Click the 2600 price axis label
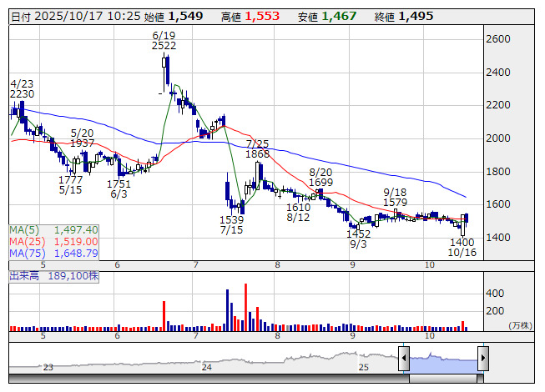Screen dimensions: 545x392 pos(498,39)
